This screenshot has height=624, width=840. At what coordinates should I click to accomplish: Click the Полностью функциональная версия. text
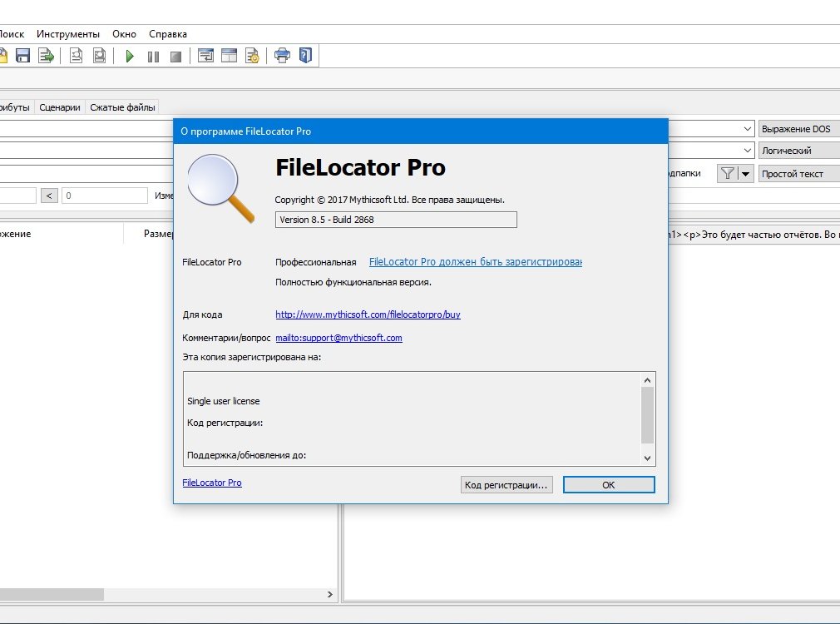click(353, 282)
